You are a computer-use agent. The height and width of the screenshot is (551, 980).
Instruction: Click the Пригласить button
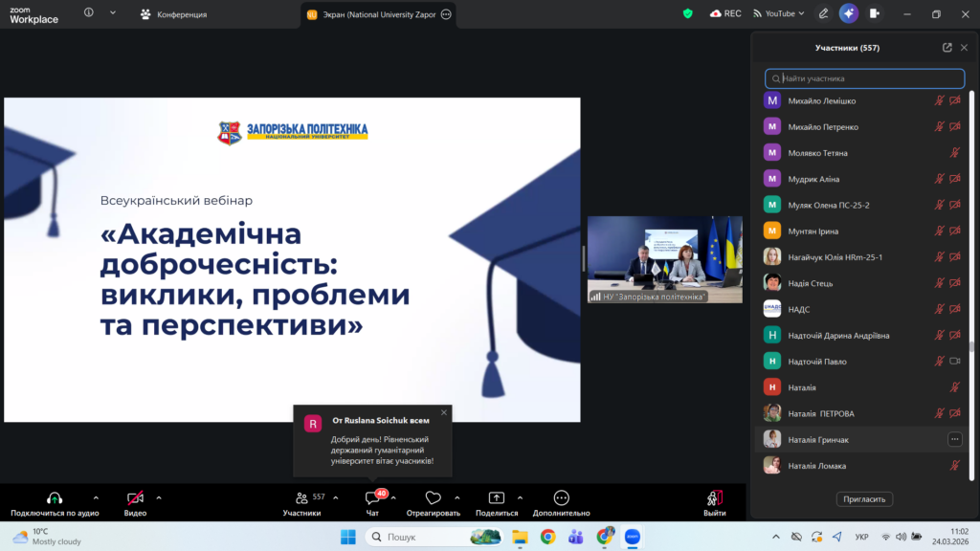click(864, 498)
